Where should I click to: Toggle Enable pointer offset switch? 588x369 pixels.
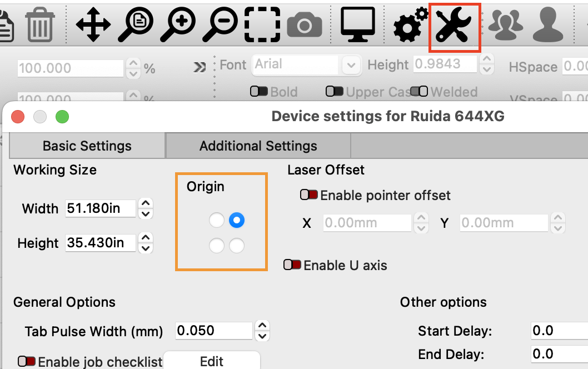pyautogui.click(x=309, y=195)
